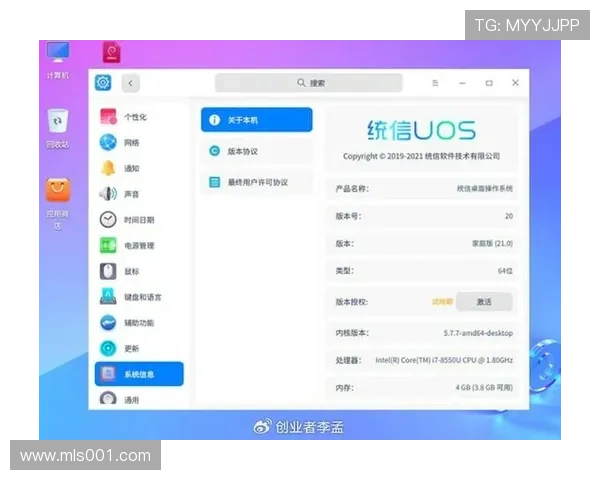Click the 家庭版 (21.0) edition value
600x480 pixels.
tap(492, 243)
